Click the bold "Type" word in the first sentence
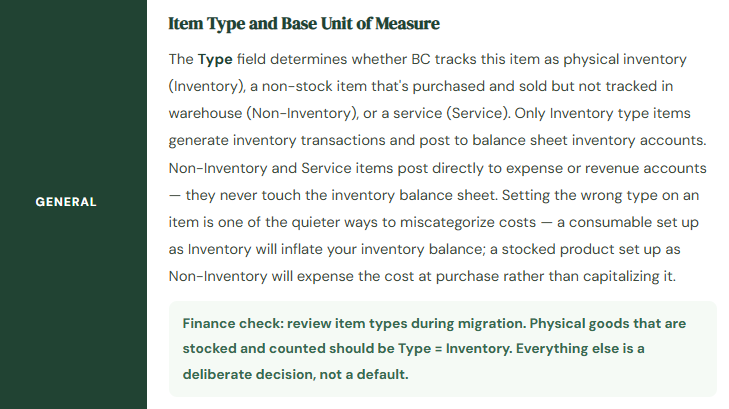 tap(215, 60)
